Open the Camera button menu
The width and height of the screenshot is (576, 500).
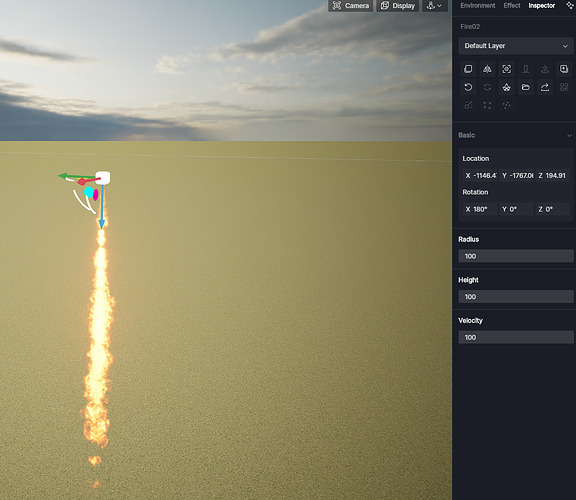[350, 6]
